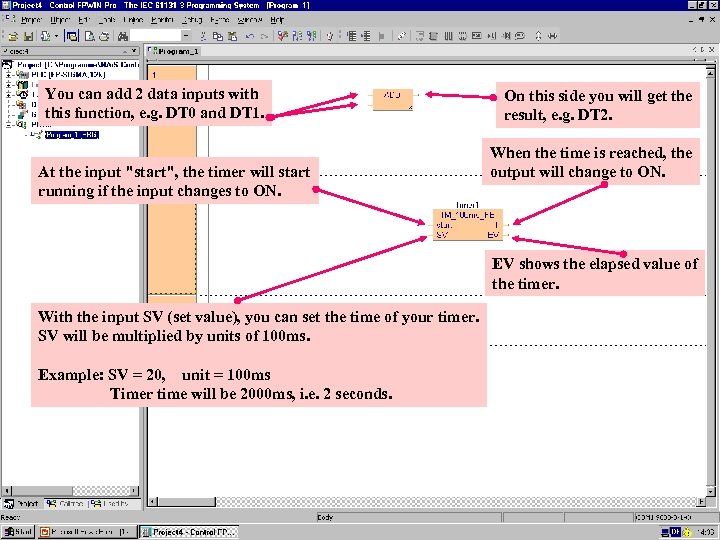Viewport: 720px width, 540px height.
Task: Expand the PLC [FP-SIGMA] tree node
Action: click(8, 74)
